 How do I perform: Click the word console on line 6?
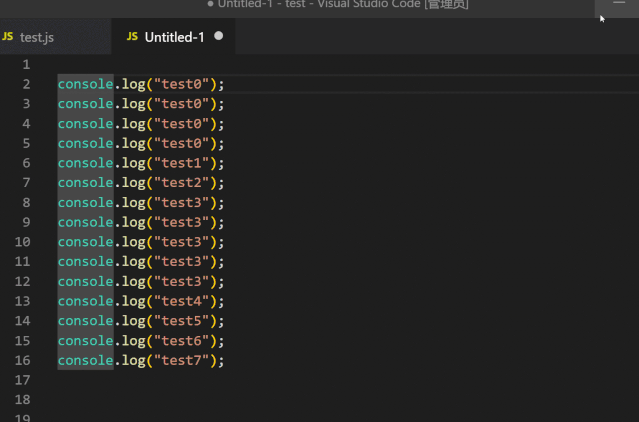(x=86, y=163)
